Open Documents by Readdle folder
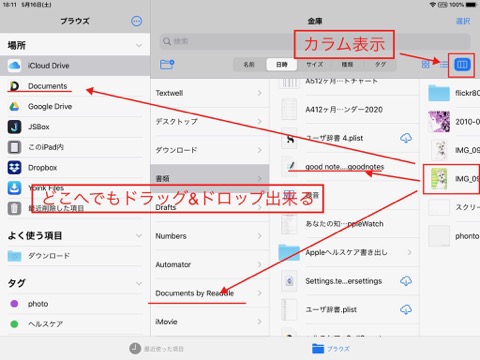This screenshot has height=360, width=480. click(210, 293)
